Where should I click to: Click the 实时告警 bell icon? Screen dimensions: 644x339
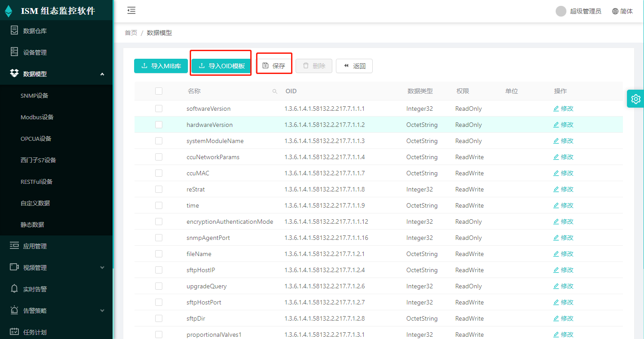click(14, 289)
